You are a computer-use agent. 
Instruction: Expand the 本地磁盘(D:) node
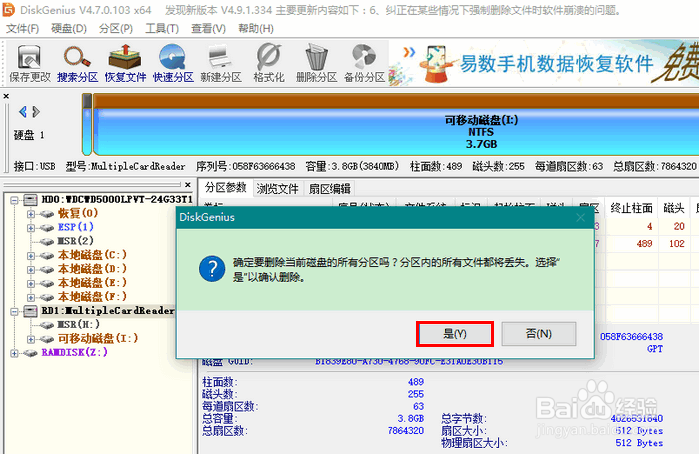click(31, 270)
